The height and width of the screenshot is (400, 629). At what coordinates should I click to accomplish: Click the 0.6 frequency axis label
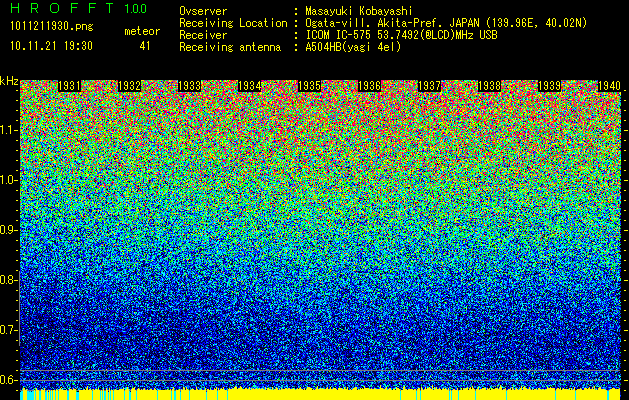[x=9, y=380]
